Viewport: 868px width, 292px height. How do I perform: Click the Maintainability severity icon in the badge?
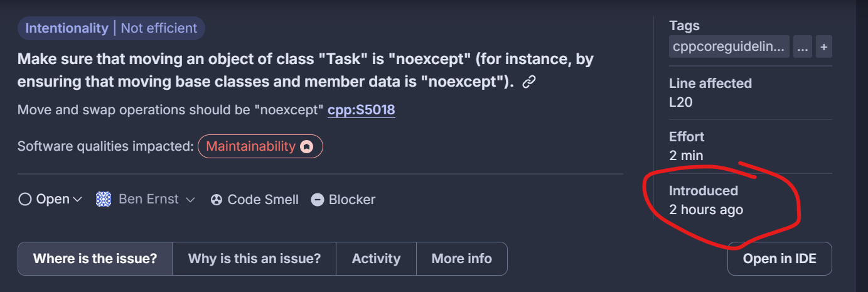point(306,146)
